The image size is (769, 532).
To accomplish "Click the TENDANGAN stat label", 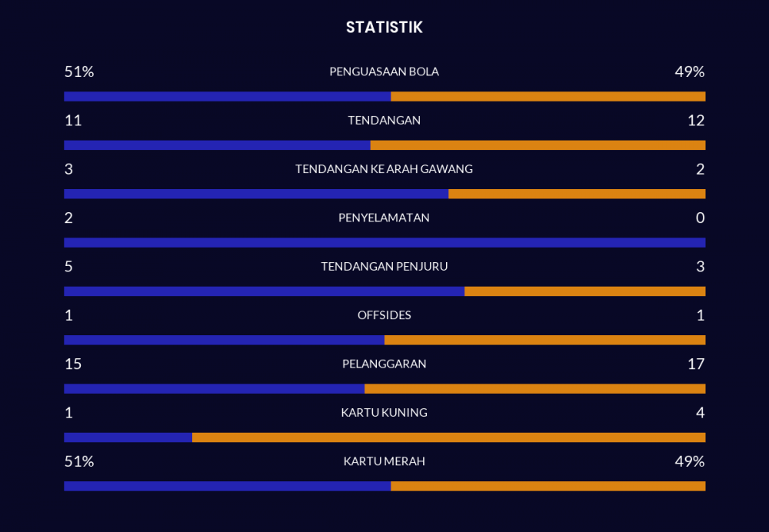I will pos(384,120).
